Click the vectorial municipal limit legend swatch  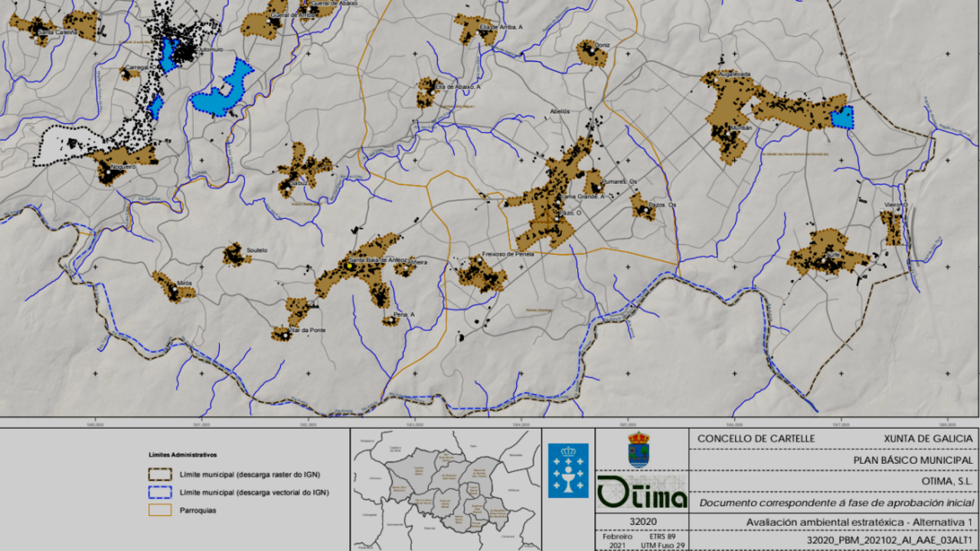[x=162, y=492]
